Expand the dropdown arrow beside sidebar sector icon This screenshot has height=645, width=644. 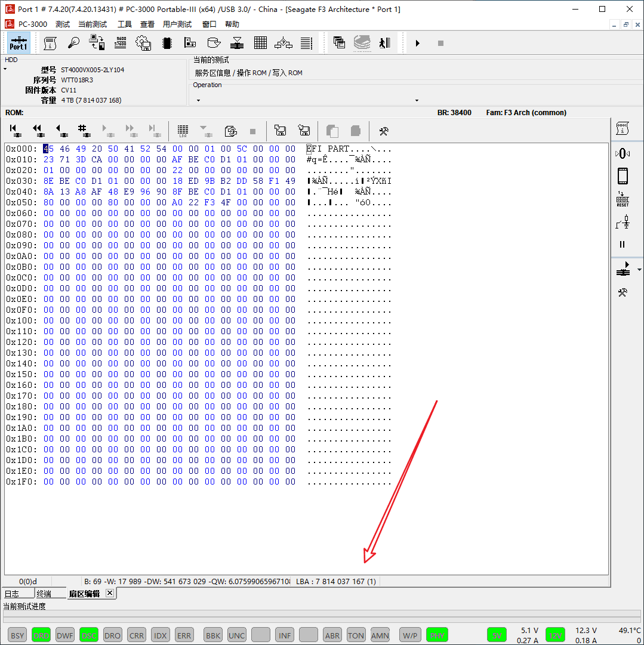pyautogui.click(x=639, y=270)
